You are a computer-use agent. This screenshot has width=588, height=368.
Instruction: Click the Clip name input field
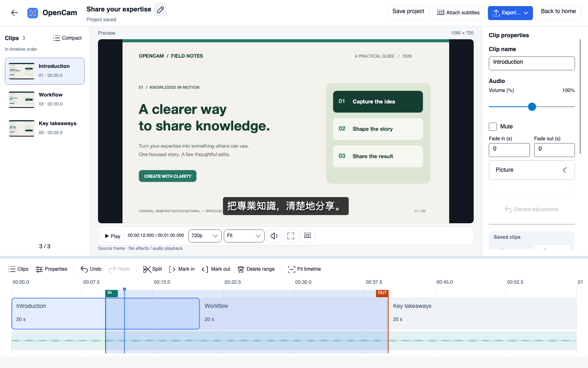[x=532, y=63]
